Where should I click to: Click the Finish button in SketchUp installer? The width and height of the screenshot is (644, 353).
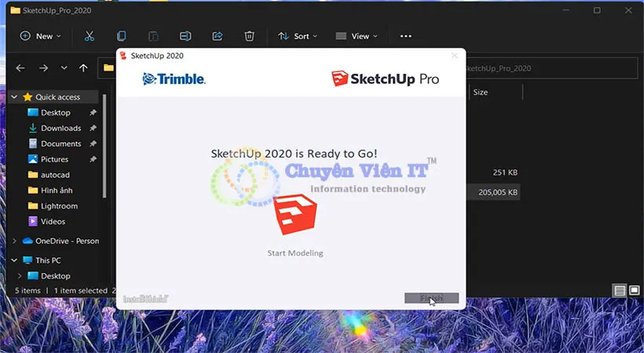[x=431, y=298]
